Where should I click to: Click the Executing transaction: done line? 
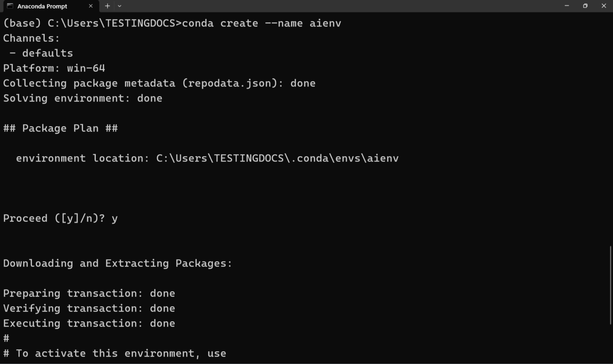[89, 323]
